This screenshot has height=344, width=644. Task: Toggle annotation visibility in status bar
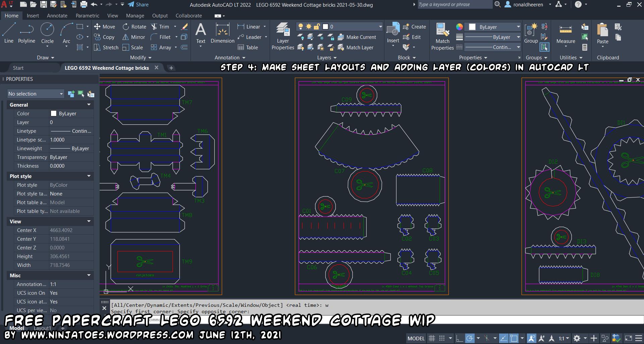click(x=532, y=338)
